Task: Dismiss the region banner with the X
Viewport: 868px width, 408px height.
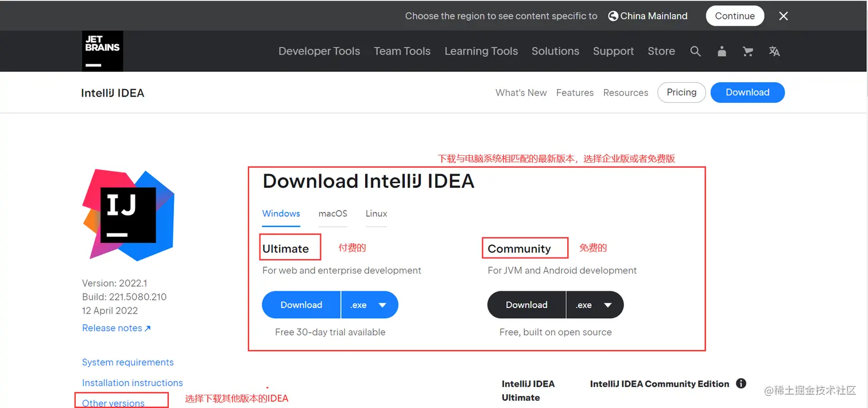Action: pyautogui.click(x=783, y=16)
